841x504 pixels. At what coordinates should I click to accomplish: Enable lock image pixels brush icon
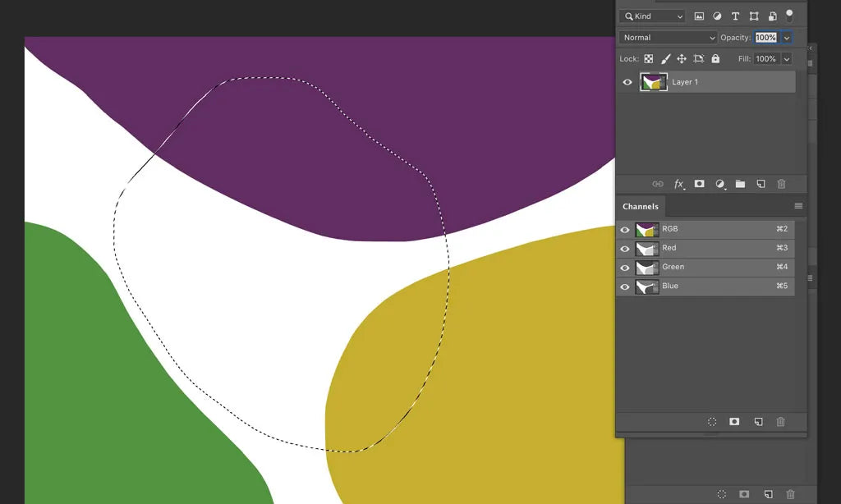click(665, 59)
